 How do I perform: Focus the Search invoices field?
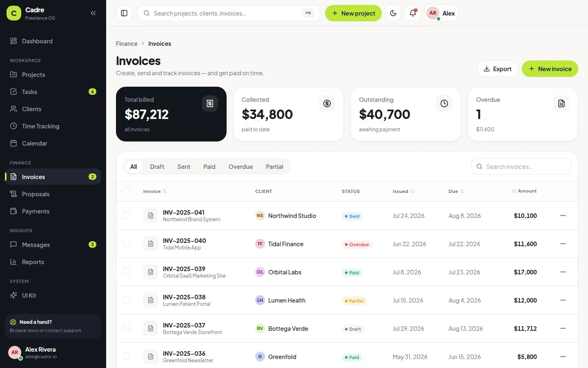tap(521, 166)
